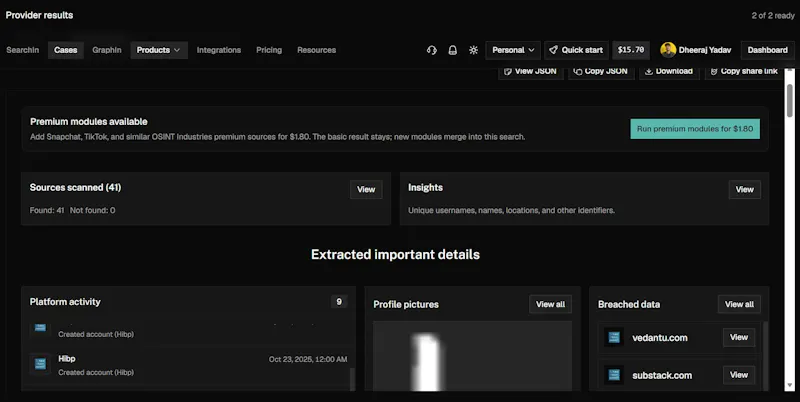Click the '2 of 2 ready' status
800x402 pixels.
[x=773, y=15]
